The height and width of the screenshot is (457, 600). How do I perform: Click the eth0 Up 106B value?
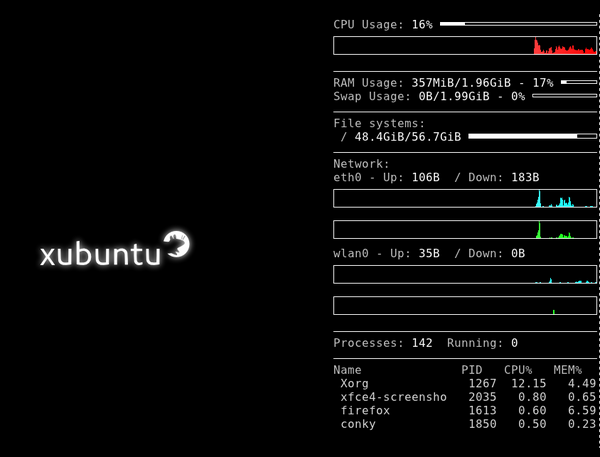(426, 177)
